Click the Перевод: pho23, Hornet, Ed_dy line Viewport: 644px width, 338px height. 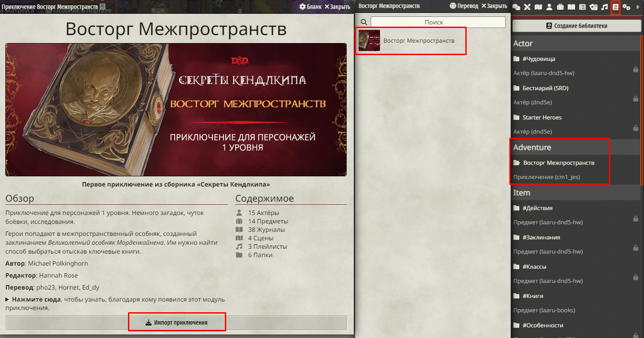[52, 287]
